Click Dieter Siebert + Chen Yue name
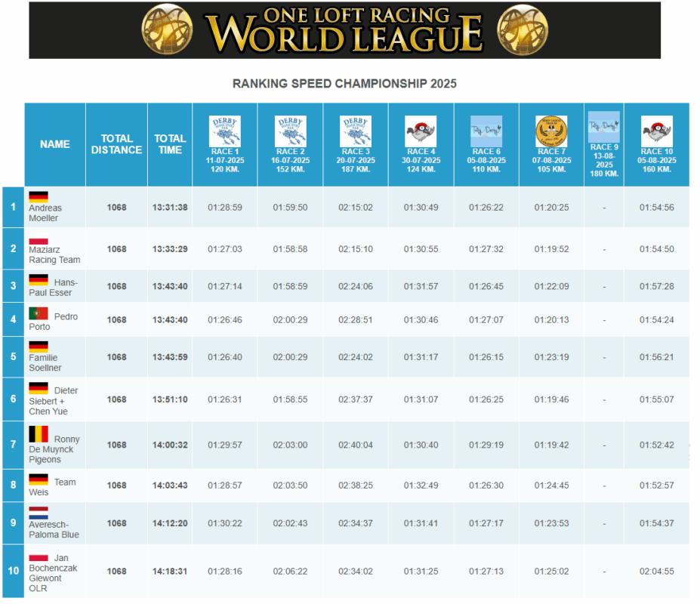Viewport: 700px width, 604px height. [54, 401]
